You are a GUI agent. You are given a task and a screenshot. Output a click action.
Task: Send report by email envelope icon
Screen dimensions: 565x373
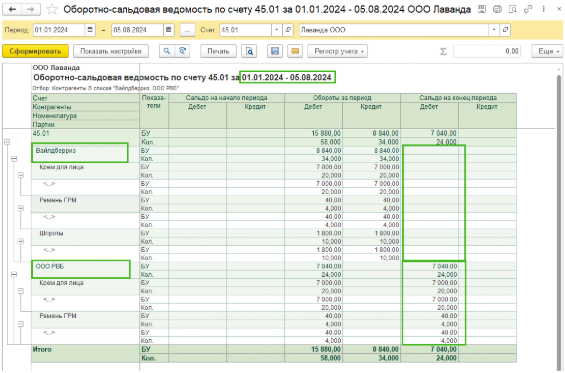(x=295, y=51)
